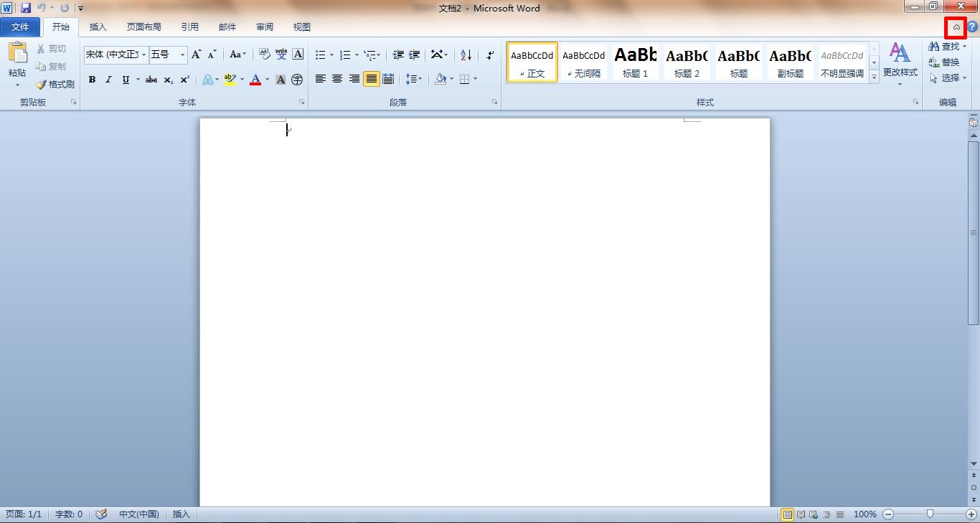Expand the bullets list dropdown arrow
Image resolution: width=980 pixels, height=523 pixels.
pos(331,55)
